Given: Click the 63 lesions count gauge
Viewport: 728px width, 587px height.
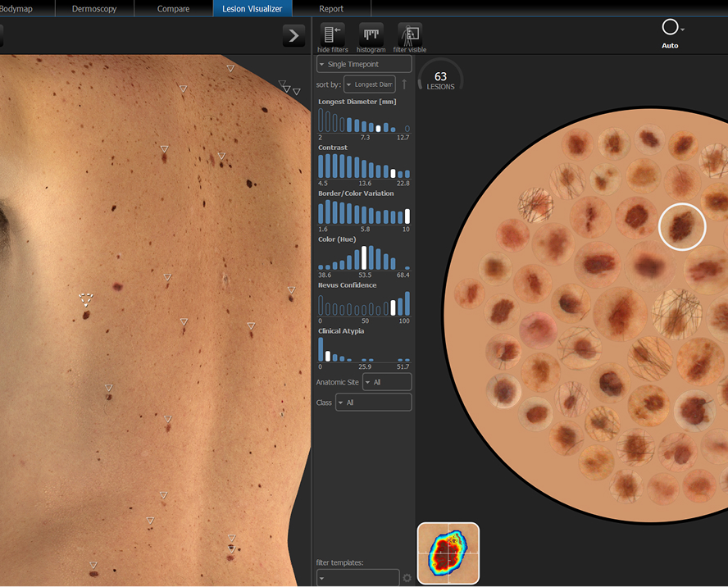Looking at the screenshot, I should pos(440,80).
